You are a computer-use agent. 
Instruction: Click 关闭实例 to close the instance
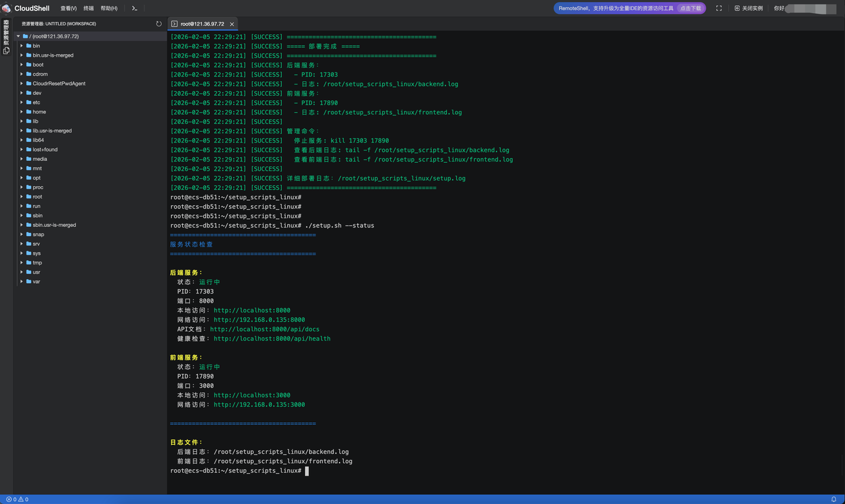tap(749, 8)
